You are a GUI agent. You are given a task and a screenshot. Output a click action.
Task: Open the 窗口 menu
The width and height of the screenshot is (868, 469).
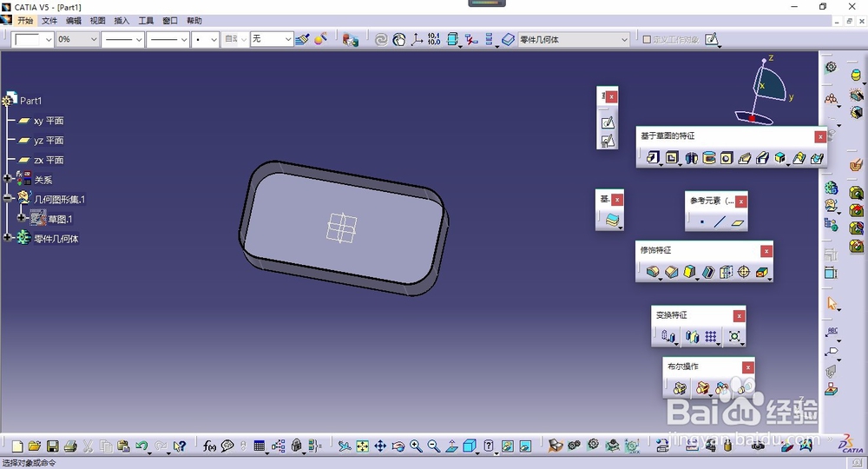click(170, 21)
